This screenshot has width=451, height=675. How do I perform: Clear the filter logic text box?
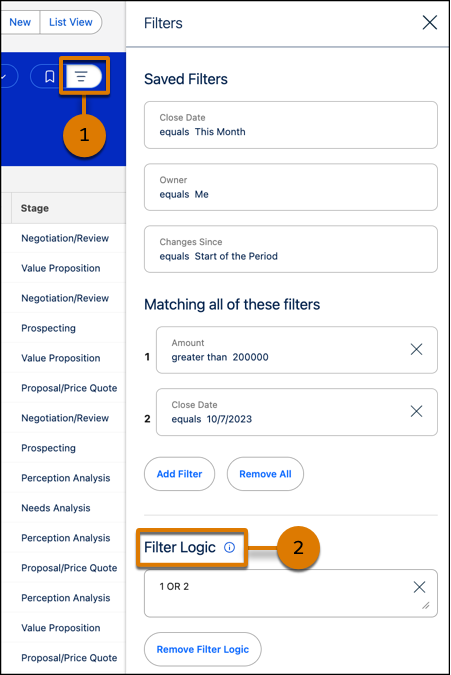[x=419, y=587]
